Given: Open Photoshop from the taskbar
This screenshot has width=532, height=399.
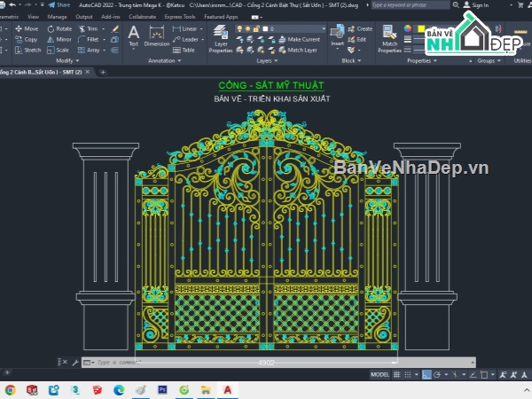Looking at the screenshot, I should [162, 390].
